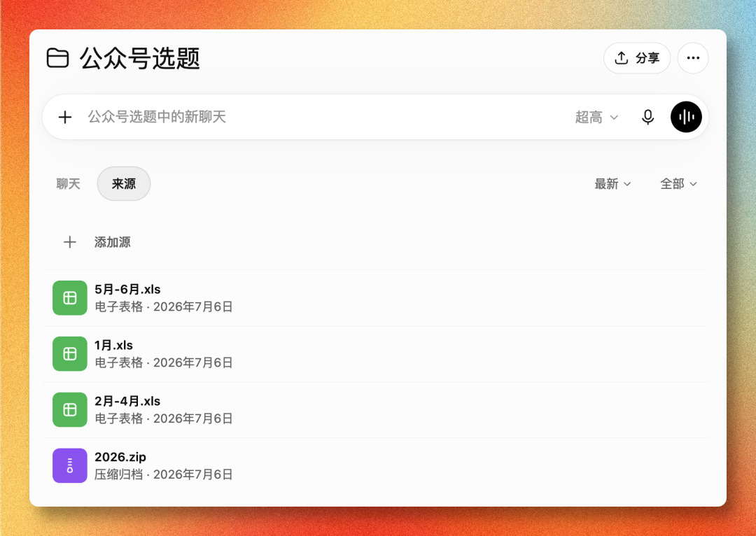
Task: Open the 2月-4月.xls file name
Action: [x=127, y=401]
